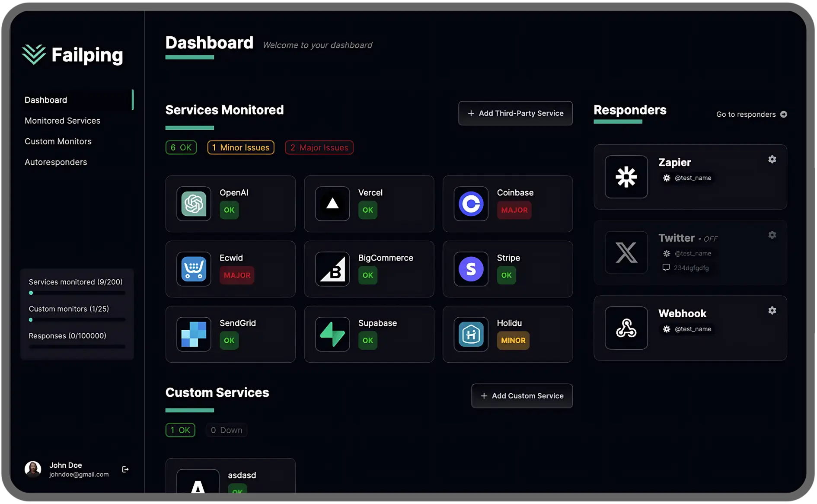Navigate to Autoresponders section
Screen dimensions: 817x504
pos(55,162)
